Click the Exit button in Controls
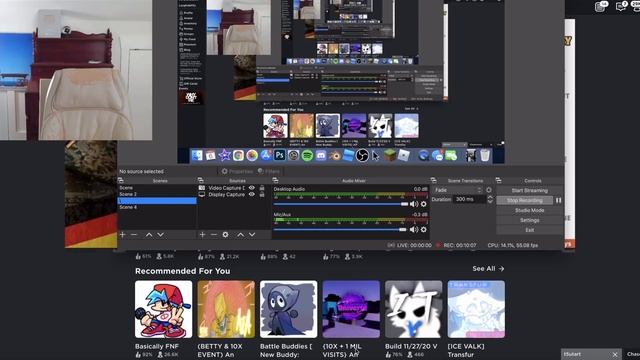The width and height of the screenshot is (640, 360). tap(529, 230)
